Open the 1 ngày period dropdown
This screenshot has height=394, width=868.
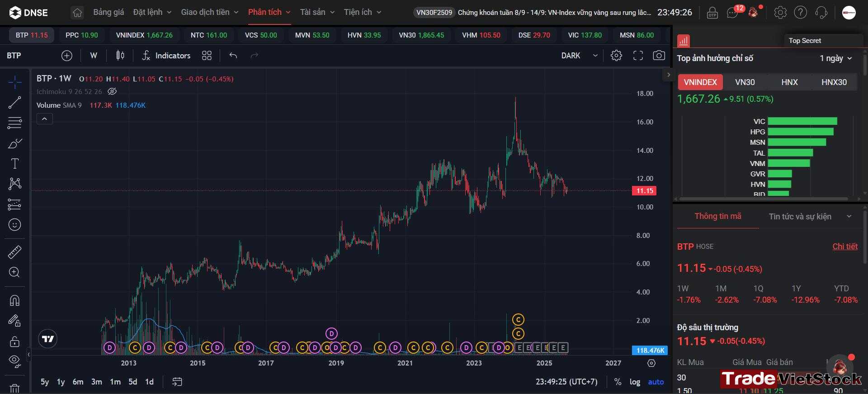[835, 58]
